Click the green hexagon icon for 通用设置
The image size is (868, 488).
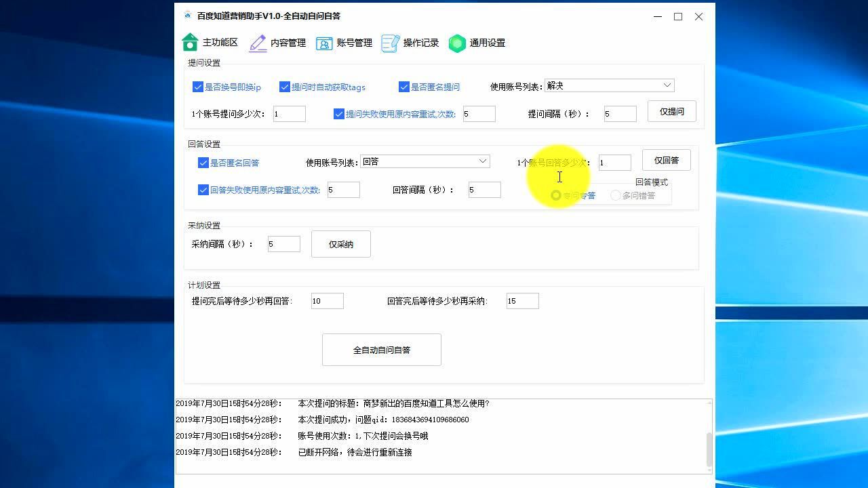point(457,43)
